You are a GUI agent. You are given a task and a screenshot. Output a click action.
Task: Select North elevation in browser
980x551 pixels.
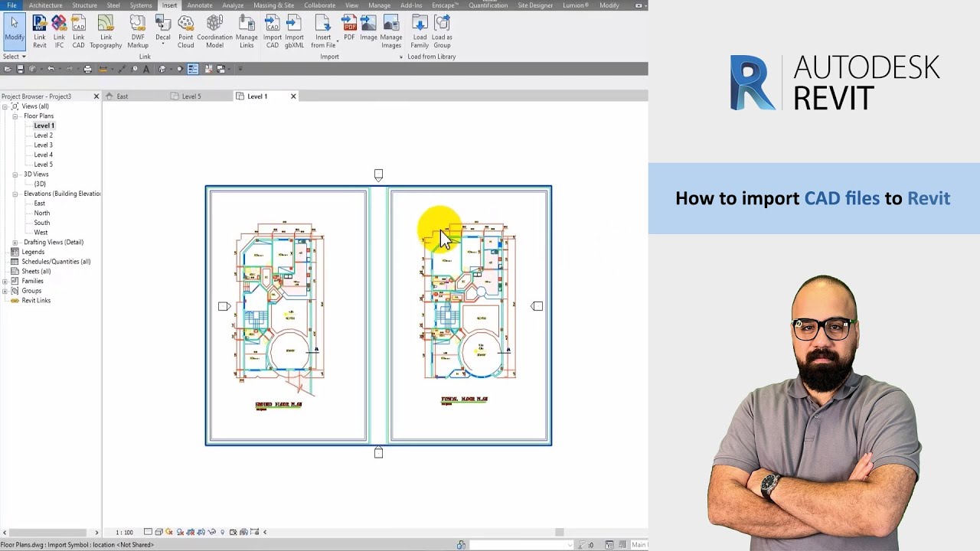[41, 213]
